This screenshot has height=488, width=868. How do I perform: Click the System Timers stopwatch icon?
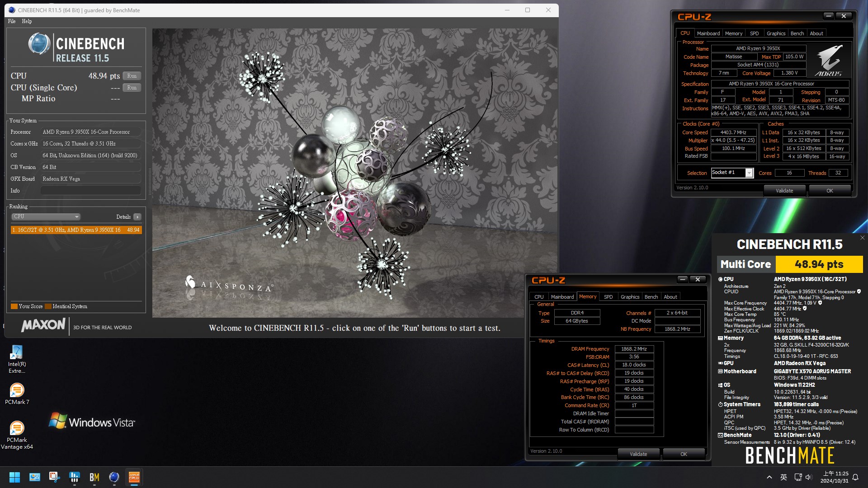point(721,404)
